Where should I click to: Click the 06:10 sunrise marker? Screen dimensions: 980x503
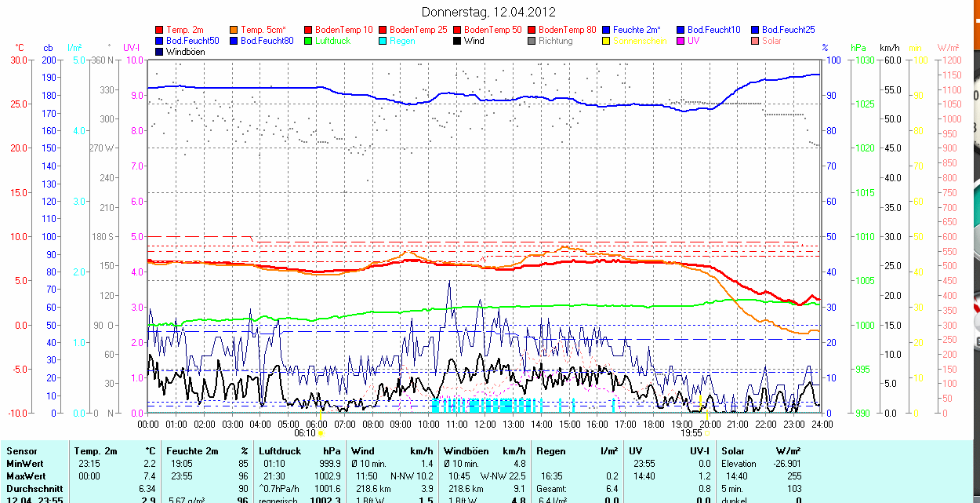pyautogui.click(x=305, y=433)
